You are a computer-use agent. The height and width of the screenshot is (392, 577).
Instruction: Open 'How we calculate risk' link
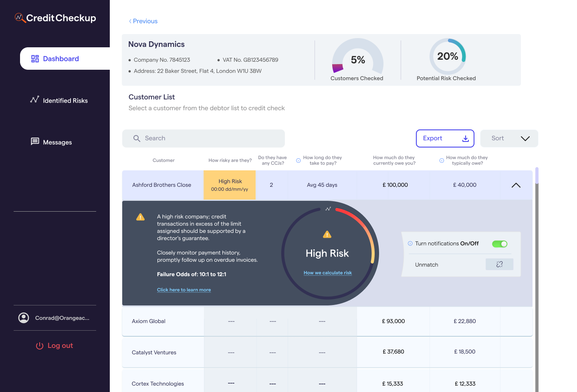tap(327, 273)
